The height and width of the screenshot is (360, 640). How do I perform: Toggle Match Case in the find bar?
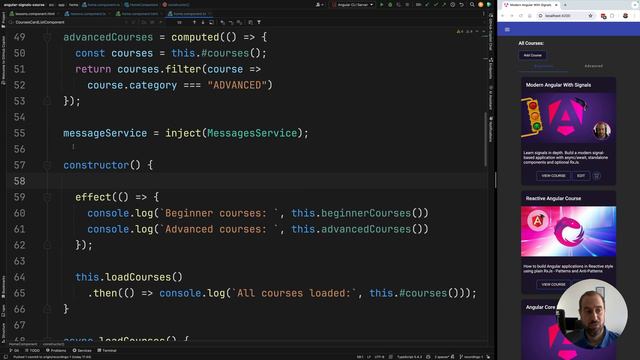[x=144, y=22]
